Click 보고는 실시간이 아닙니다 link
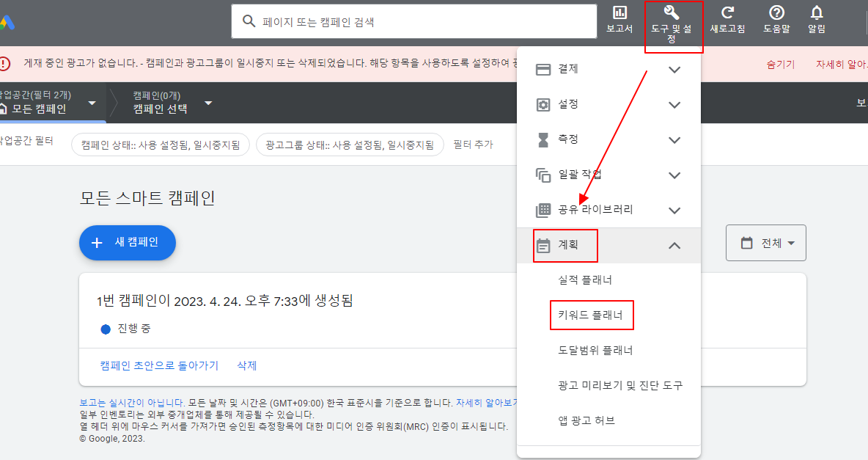Viewport: 868px width, 460px height. coord(132,403)
